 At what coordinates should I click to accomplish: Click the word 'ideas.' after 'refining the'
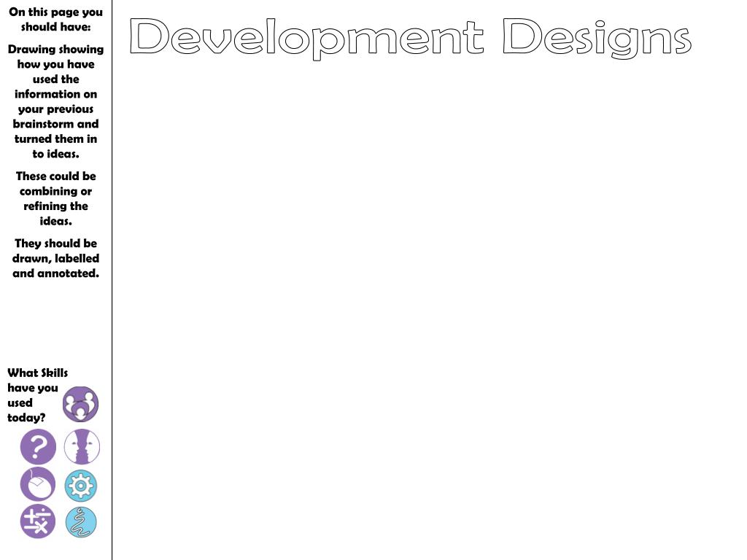[55, 221]
